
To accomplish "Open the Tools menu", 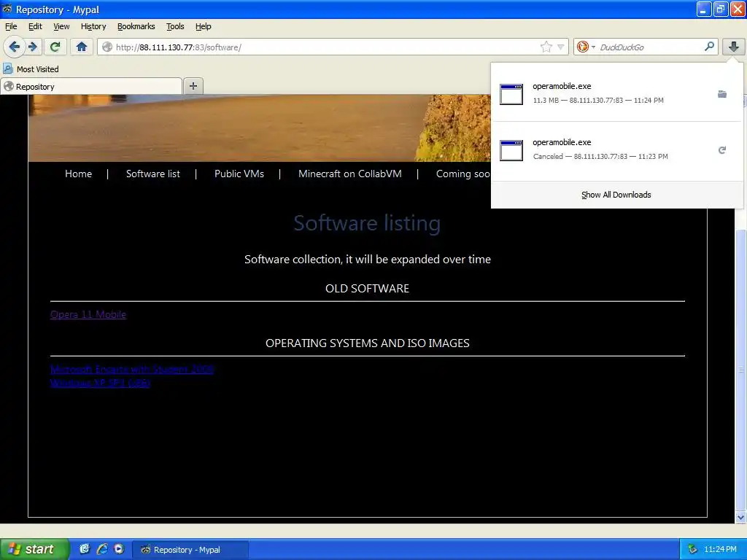I will click(175, 26).
